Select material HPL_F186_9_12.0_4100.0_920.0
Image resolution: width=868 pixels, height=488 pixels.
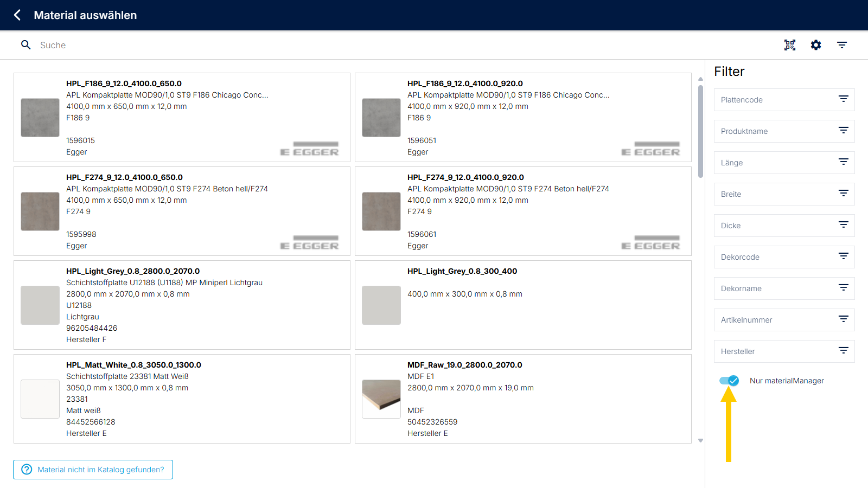(523, 118)
